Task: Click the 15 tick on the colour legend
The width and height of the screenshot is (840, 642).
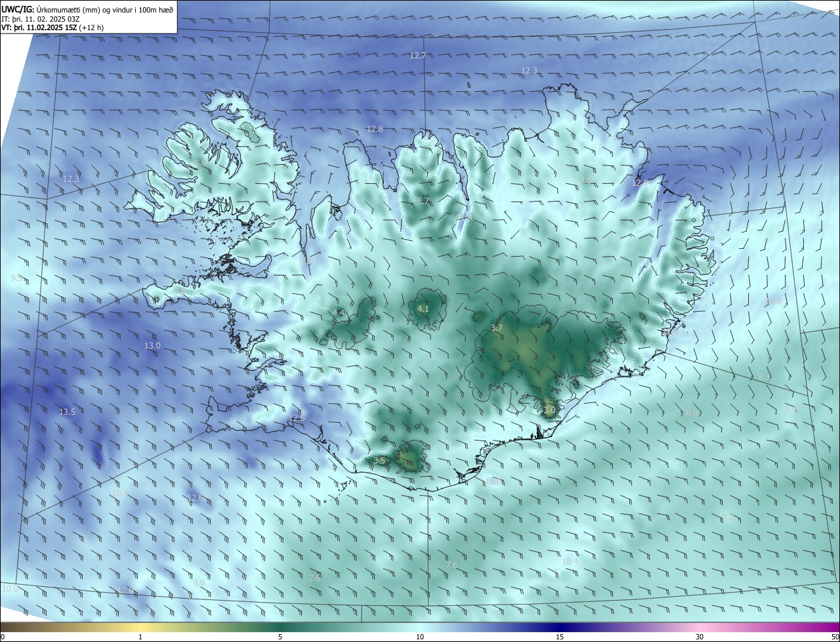Action: 560,637
